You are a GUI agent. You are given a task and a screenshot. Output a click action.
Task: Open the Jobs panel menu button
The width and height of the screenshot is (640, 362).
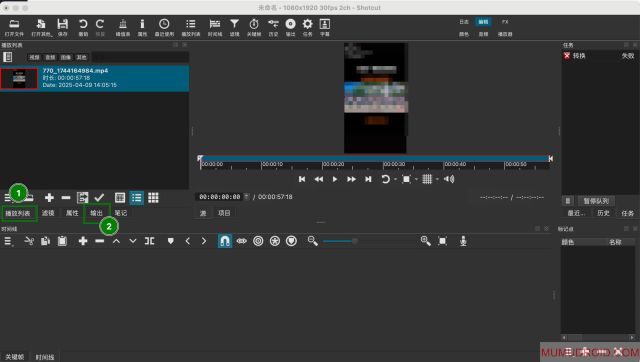point(567,201)
